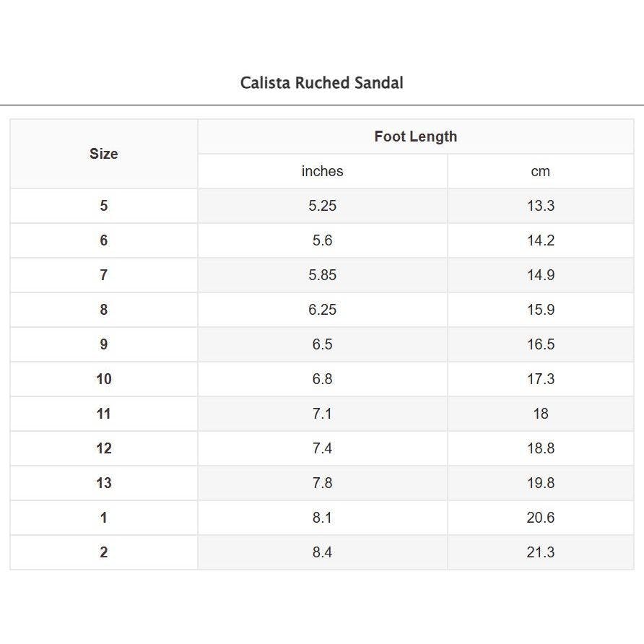The image size is (644, 644).
Task: Click size 1 row label
Action: [x=103, y=518]
